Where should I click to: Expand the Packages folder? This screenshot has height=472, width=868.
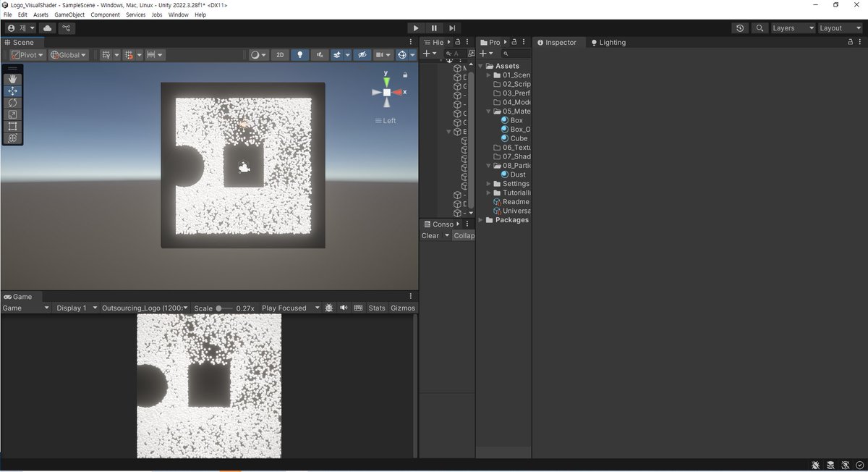click(480, 220)
